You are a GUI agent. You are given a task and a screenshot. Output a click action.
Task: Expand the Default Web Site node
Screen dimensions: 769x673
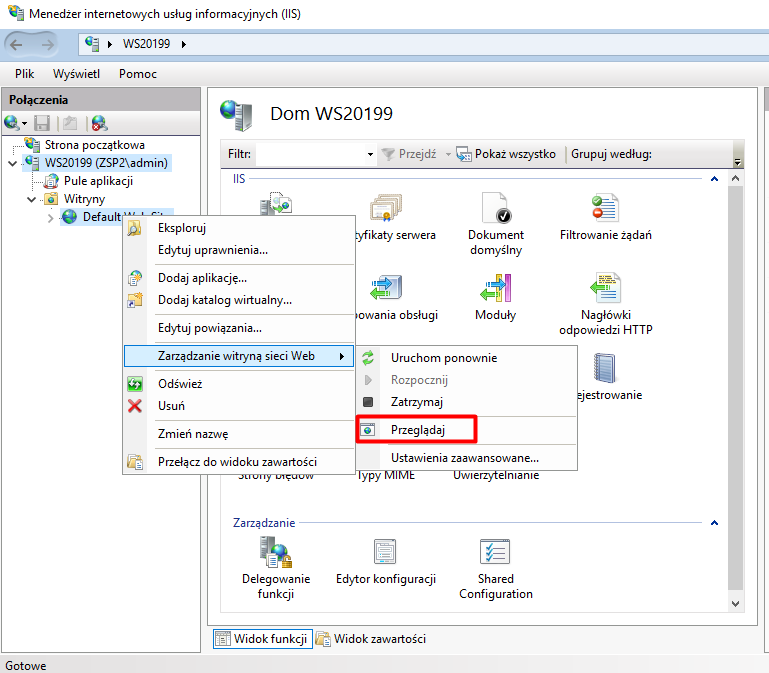(x=50, y=217)
